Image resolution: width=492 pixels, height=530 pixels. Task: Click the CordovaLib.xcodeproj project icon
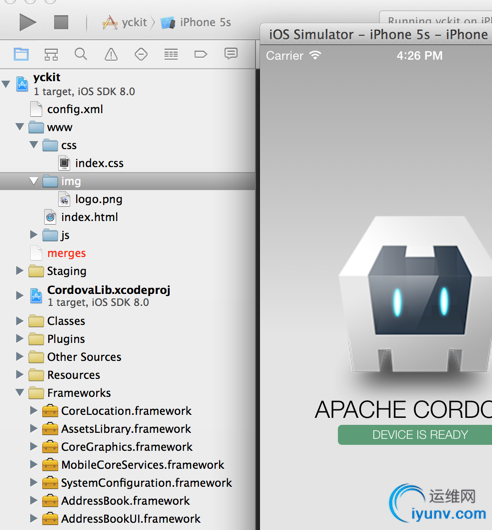click(36, 296)
